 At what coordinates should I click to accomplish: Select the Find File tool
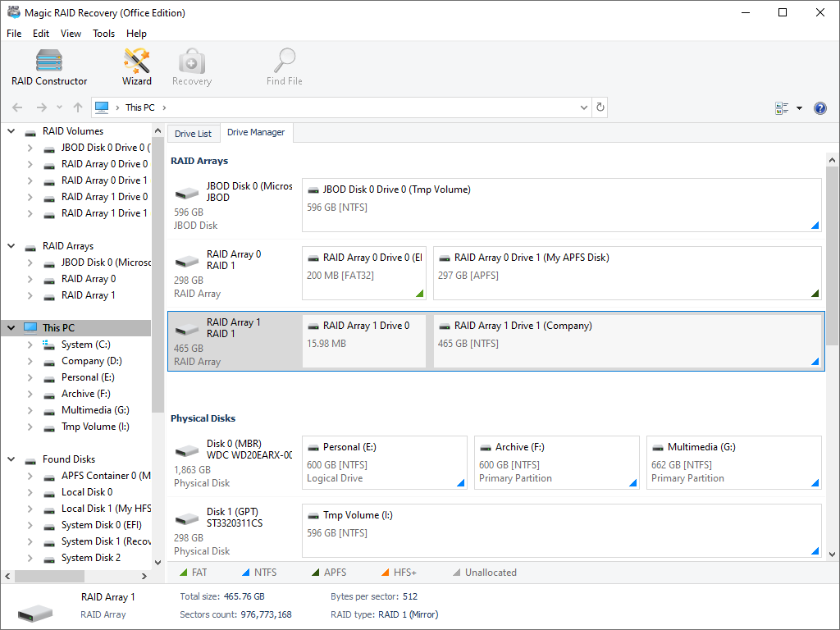pyautogui.click(x=284, y=66)
